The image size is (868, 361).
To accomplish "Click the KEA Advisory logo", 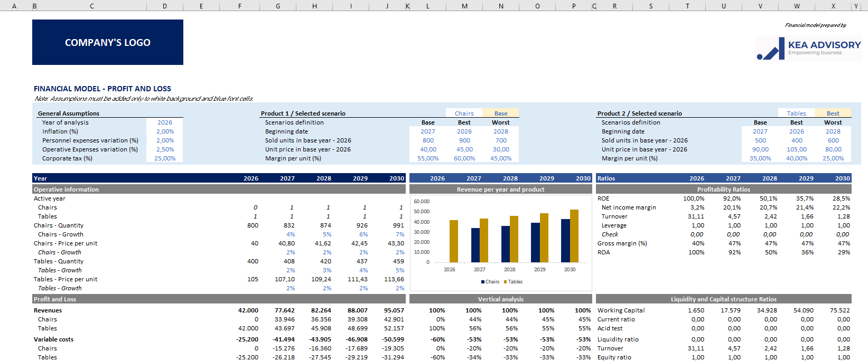I will tap(808, 48).
